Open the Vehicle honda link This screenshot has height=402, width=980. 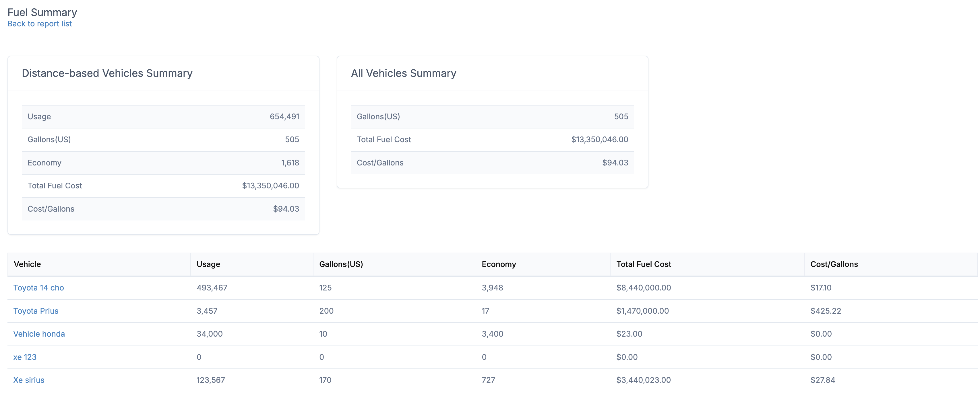pyautogui.click(x=39, y=333)
